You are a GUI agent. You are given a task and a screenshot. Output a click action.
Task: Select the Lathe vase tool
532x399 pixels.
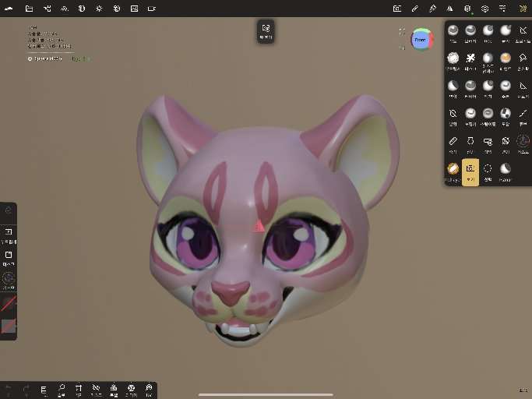pyautogui.click(x=470, y=143)
